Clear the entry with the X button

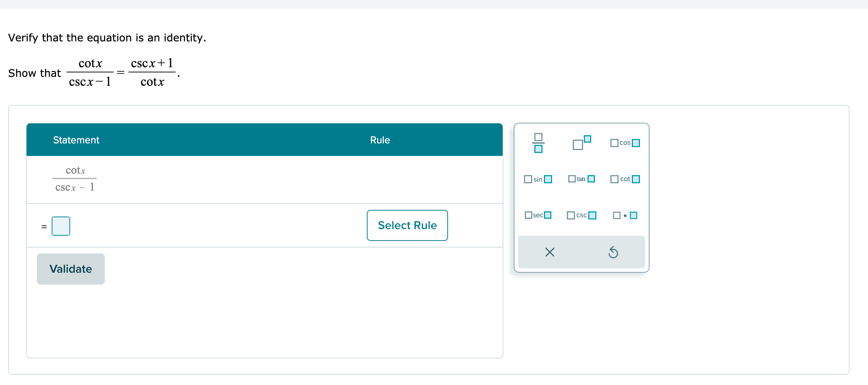coord(550,252)
